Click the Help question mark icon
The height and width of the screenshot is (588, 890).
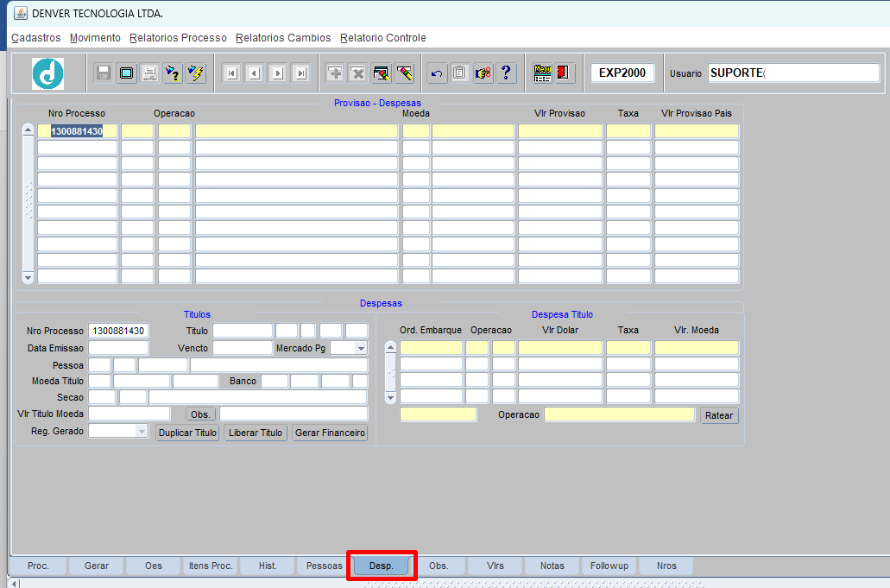pos(507,73)
